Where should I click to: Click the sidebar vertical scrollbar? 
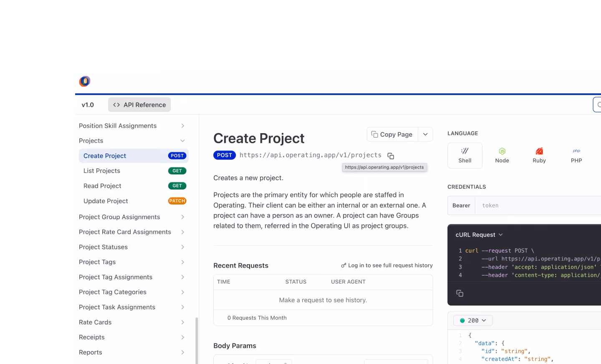(197, 340)
